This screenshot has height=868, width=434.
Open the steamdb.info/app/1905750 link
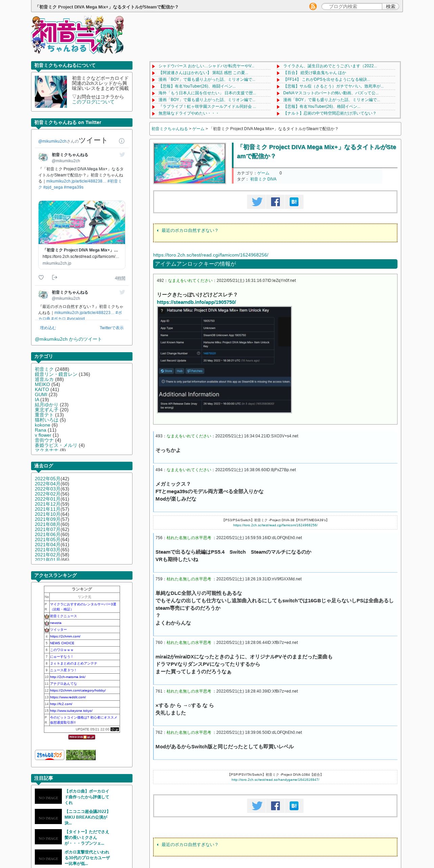click(196, 302)
